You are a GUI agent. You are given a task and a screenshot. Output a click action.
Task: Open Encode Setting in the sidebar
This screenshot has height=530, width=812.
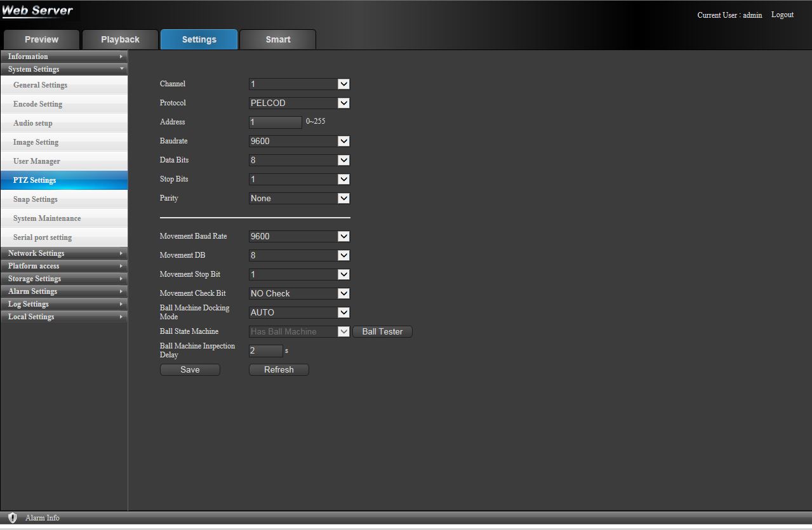[38, 104]
